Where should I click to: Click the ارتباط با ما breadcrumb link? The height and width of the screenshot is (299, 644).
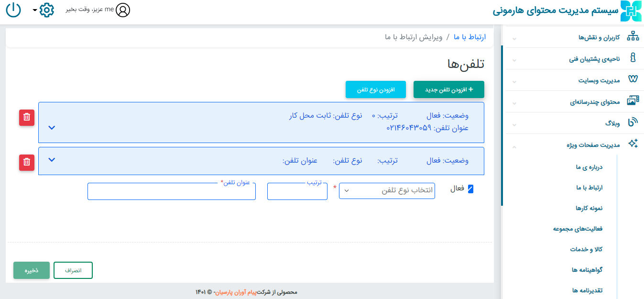pos(469,37)
